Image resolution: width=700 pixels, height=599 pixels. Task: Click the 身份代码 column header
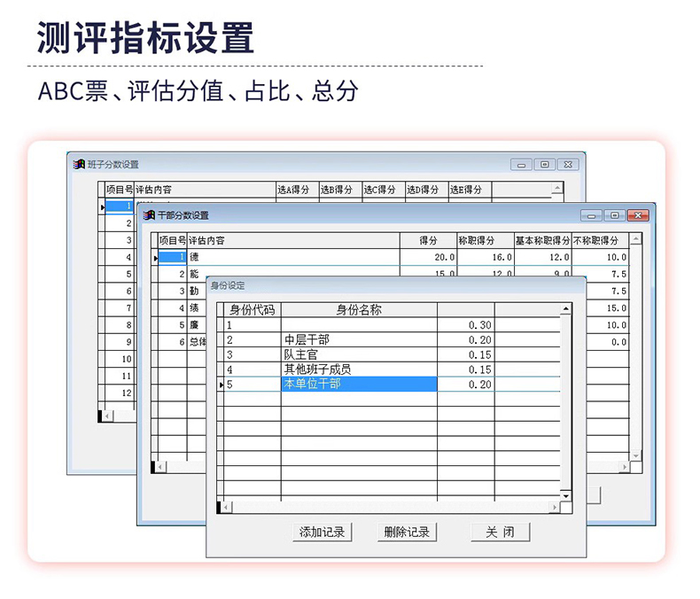[x=253, y=310]
